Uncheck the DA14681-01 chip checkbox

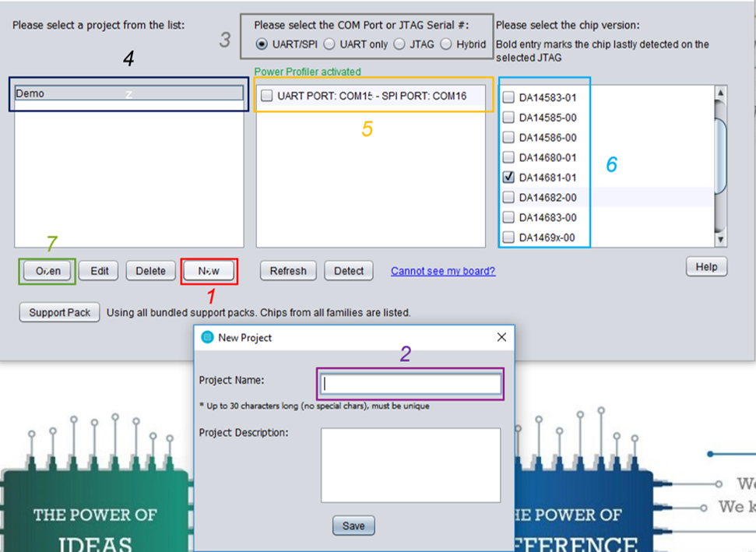[508, 178]
